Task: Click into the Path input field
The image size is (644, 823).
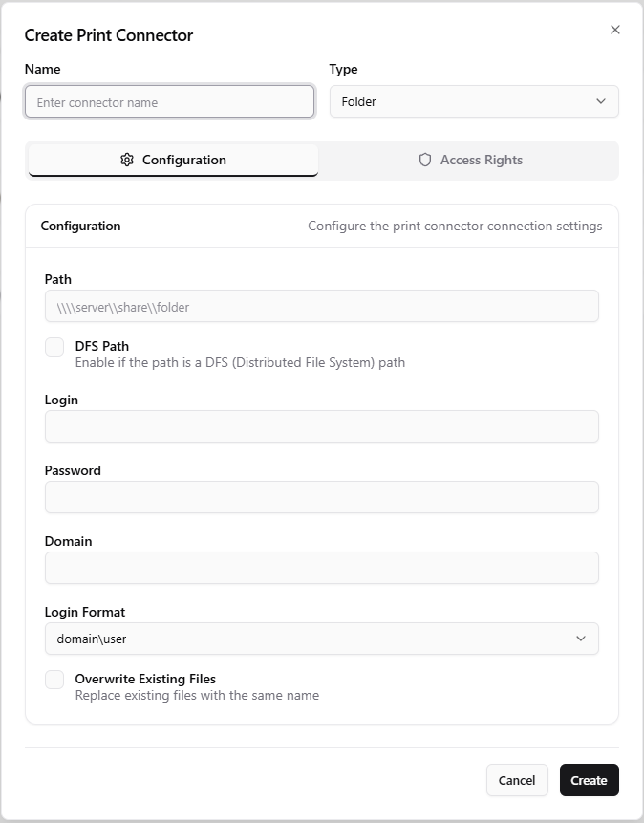Action: 322,306
